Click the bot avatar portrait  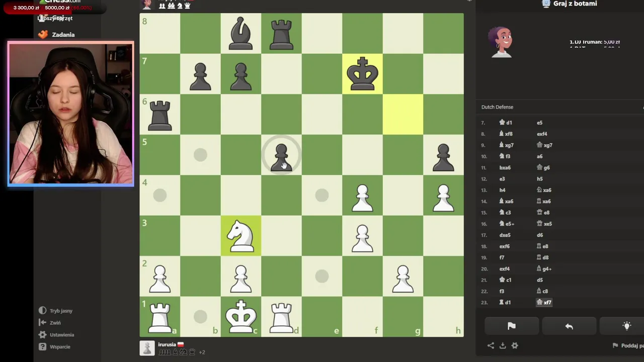pyautogui.click(x=500, y=42)
